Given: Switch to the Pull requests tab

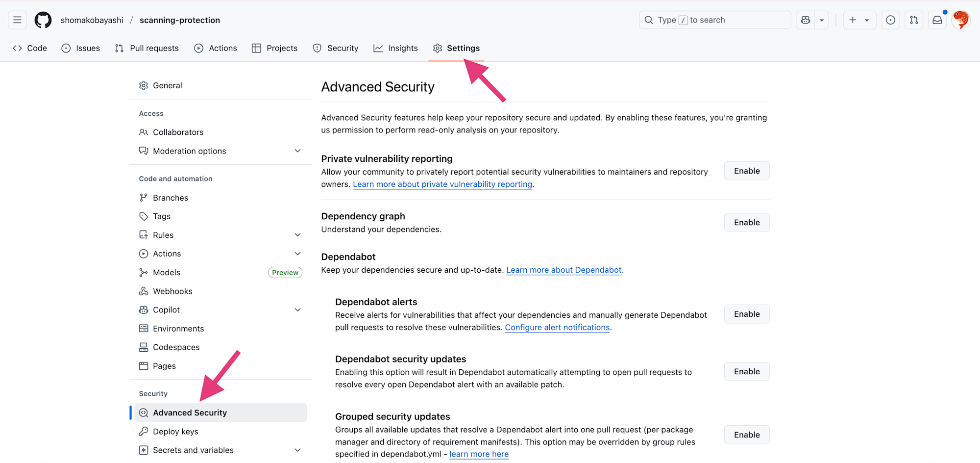Looking at the screenshot, I should [147, 48].
